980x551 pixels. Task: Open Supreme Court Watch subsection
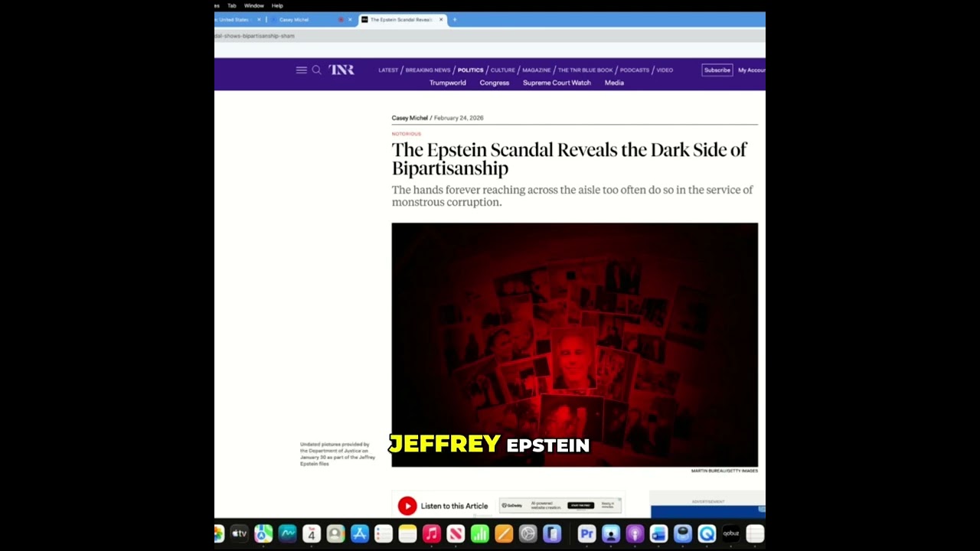click(x=557, y=83)
